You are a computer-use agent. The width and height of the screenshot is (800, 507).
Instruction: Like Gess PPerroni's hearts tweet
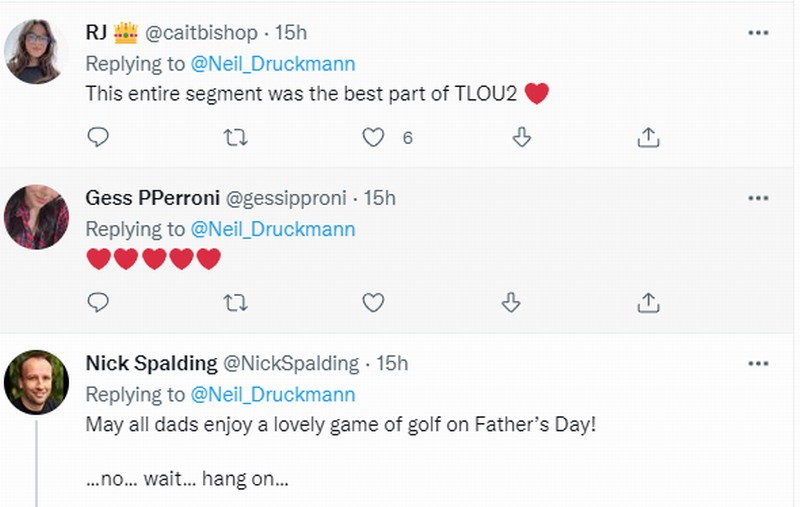pos(373,301)
